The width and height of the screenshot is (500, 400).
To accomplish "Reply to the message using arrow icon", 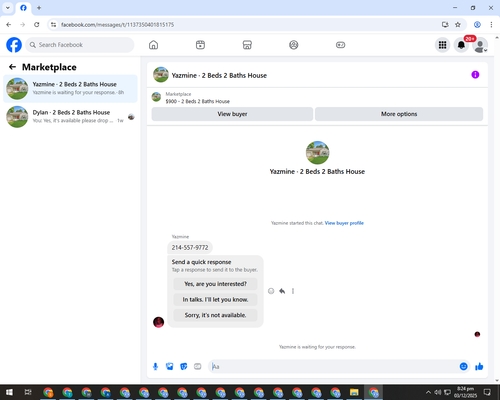I will coord(282,291).
